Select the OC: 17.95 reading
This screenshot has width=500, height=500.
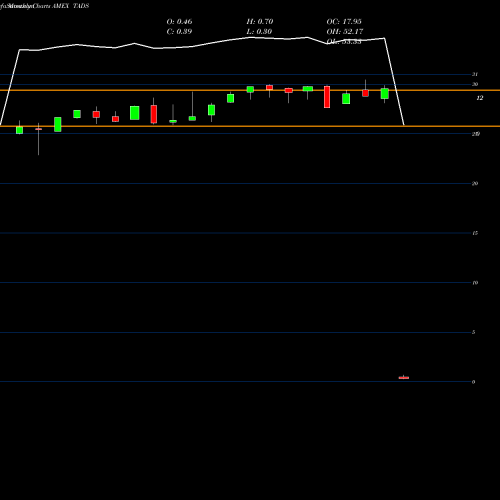[344, 22]
